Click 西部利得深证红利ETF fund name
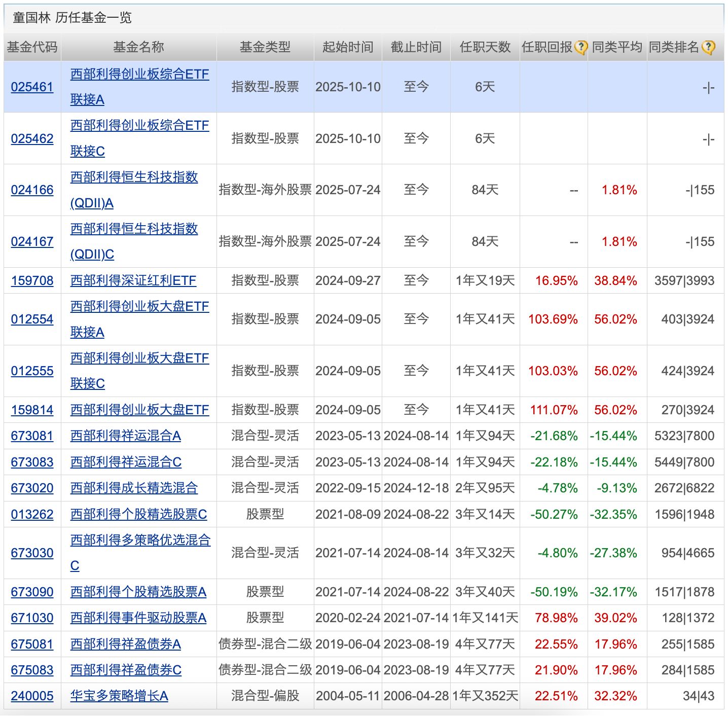Screen dimensions: 728x716 coord(133,281)
